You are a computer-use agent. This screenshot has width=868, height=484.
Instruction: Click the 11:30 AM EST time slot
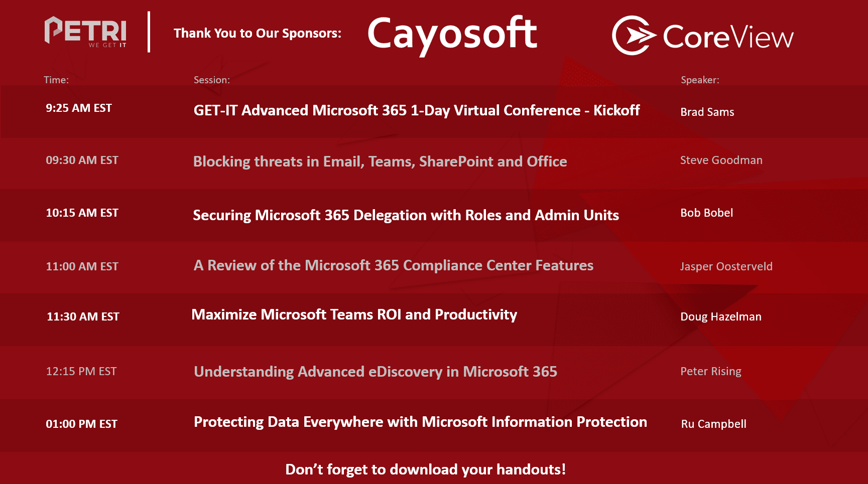[x=83, y=316]
